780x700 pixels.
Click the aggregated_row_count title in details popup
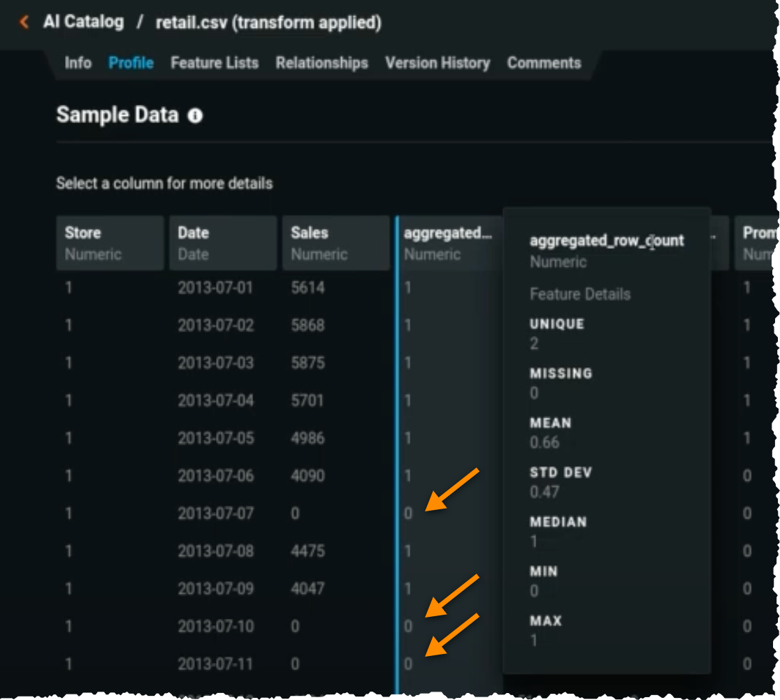606,241
